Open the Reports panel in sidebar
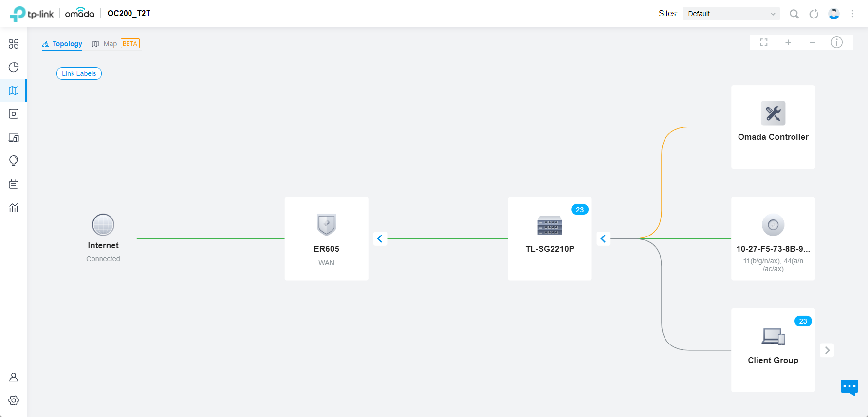This screenshot has height=417, width=868. pos(14,207)
